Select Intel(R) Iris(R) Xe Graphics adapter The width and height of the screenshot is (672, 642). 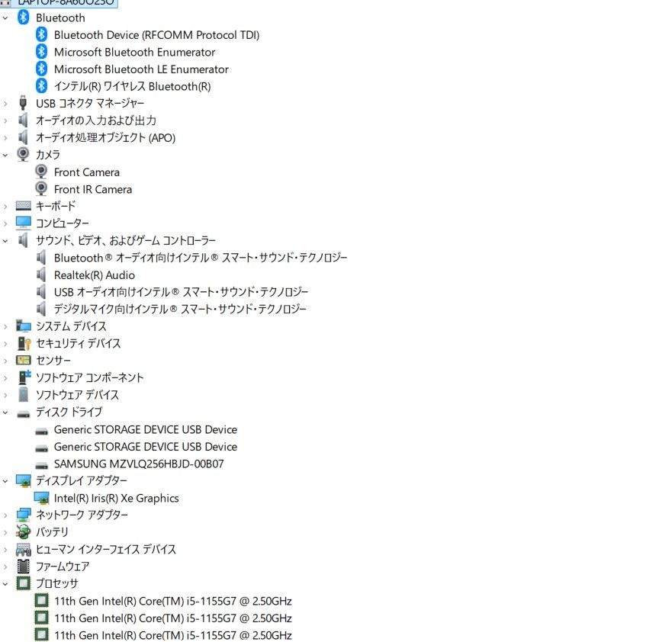116,498
